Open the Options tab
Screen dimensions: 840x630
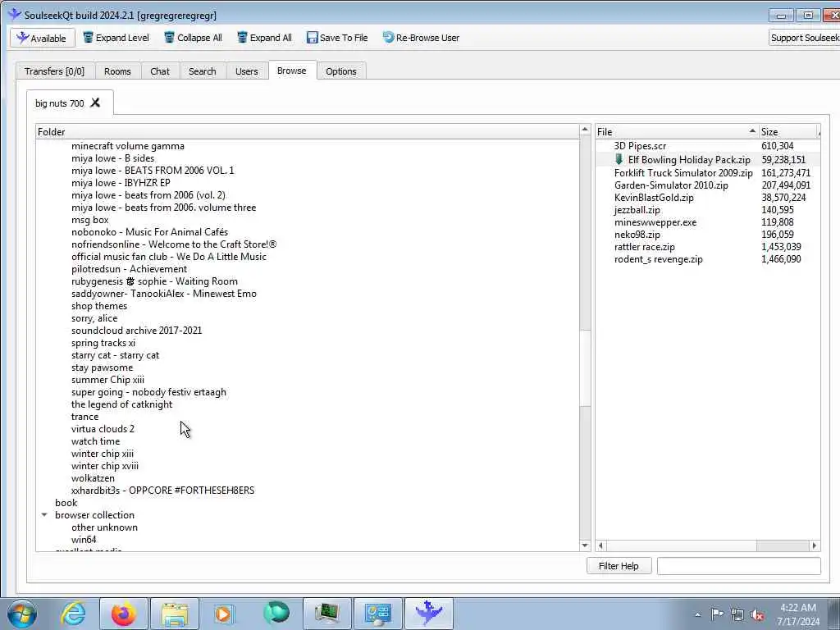pyautogui.click(x=340, y=71)
